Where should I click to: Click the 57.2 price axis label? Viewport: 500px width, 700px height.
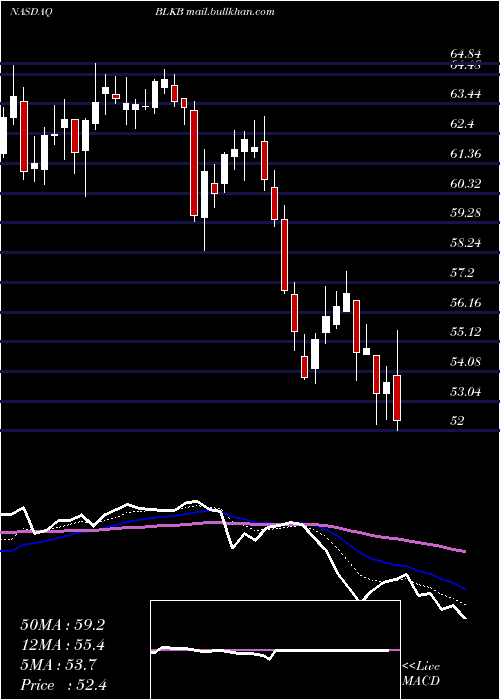coord(462,272)
